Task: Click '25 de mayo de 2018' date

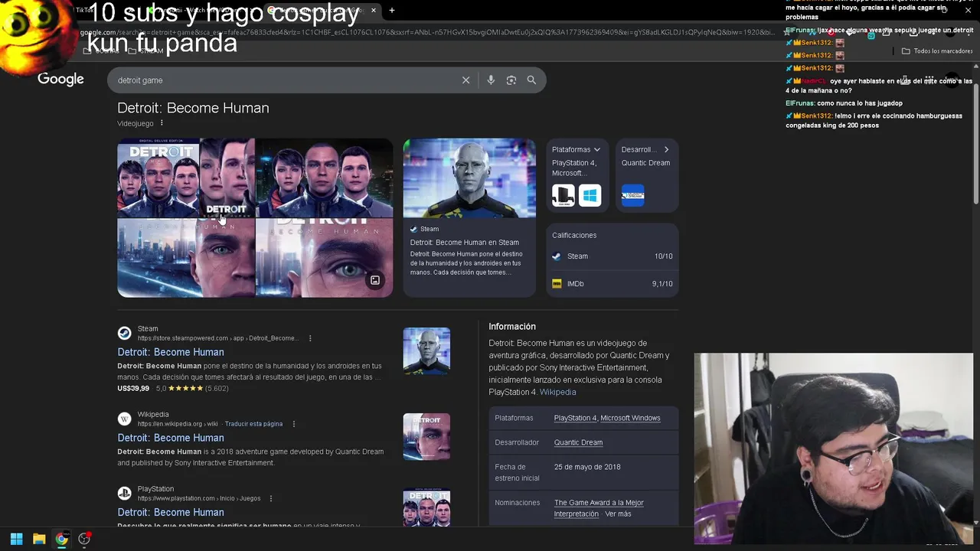Action: 587,467
